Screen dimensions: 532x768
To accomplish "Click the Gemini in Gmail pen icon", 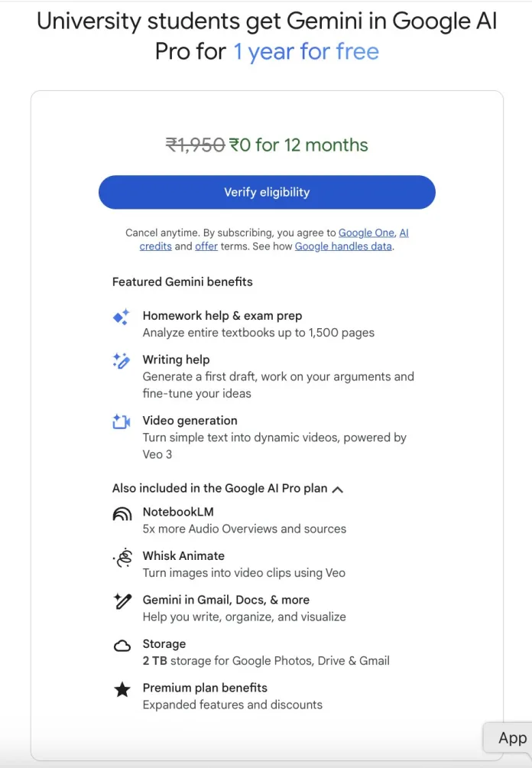I will [x=122, y=604].
